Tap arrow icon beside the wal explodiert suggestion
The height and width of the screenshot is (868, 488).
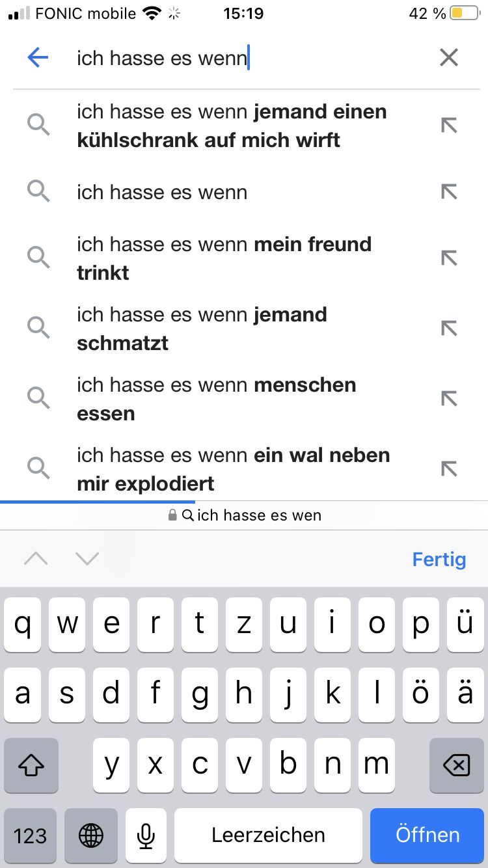point(449,468)
